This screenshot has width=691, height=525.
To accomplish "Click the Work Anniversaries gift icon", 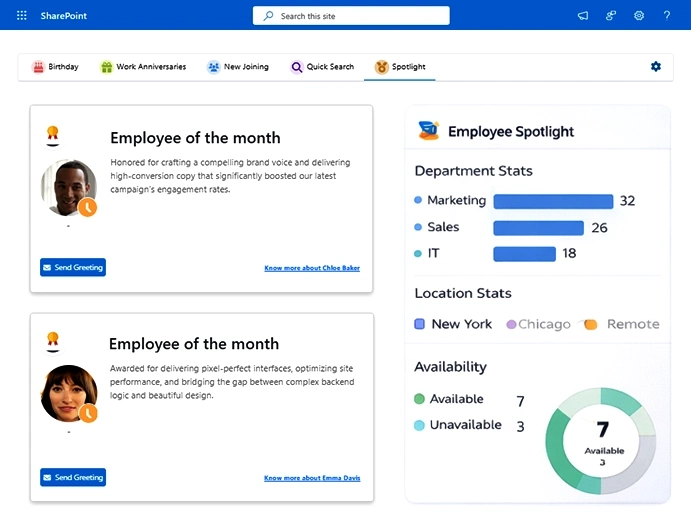I will tap(106, 67).
